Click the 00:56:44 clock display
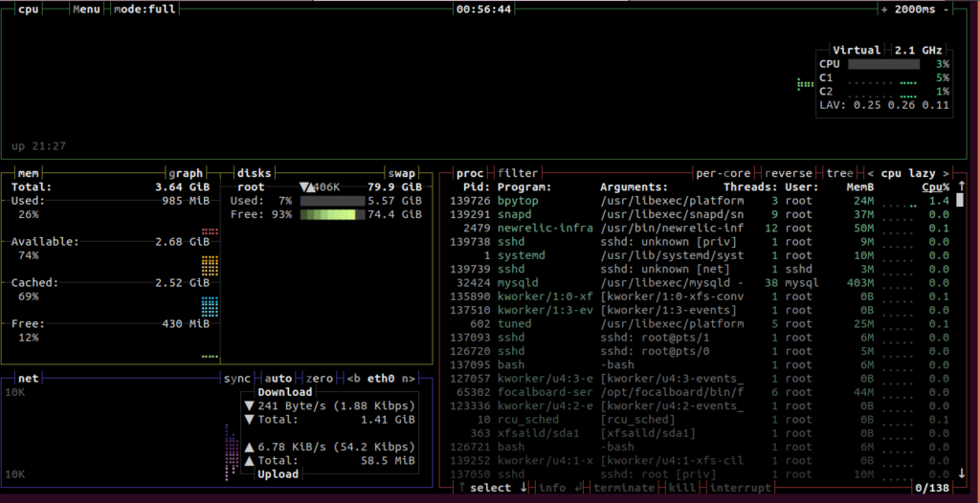The height and width of the screenshot is (503, 980). [x=483, y=10]
